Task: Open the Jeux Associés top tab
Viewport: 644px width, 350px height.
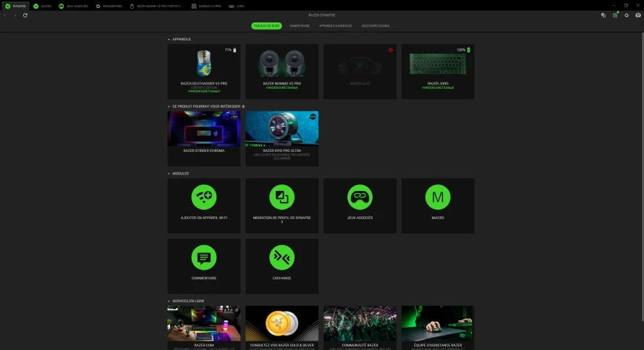Action: coord(74,7)
